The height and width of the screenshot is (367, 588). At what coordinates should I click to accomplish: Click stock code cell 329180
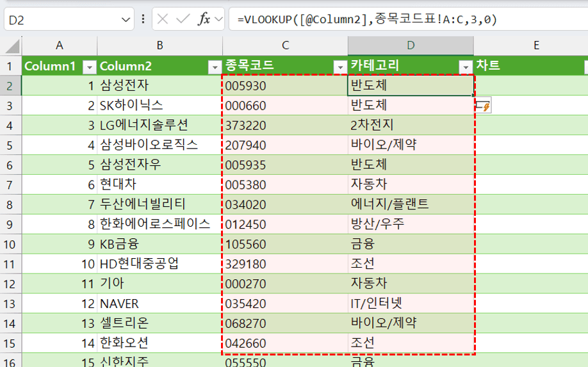click(286, 265)
